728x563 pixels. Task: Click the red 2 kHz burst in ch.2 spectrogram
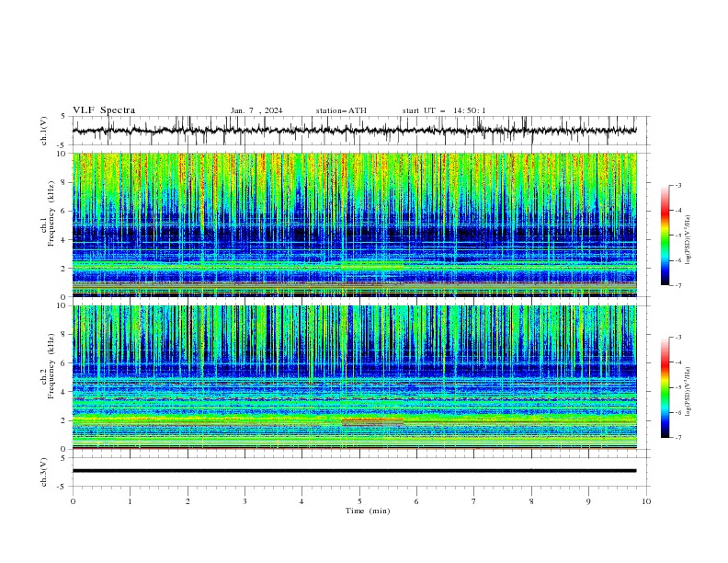(x=372, y=420)
